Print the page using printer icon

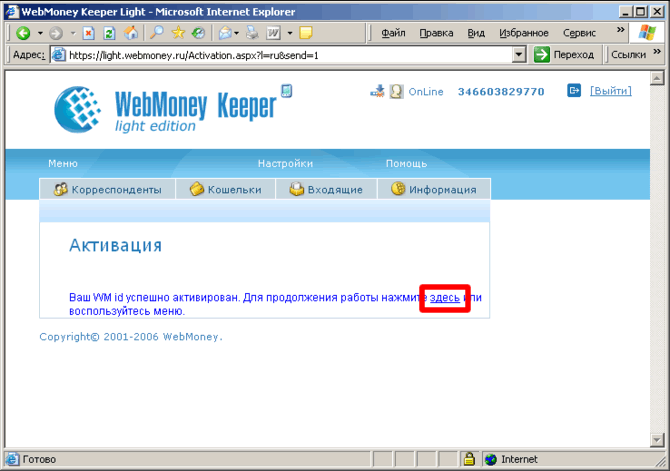pyautogui.click(x=253, y=33)
